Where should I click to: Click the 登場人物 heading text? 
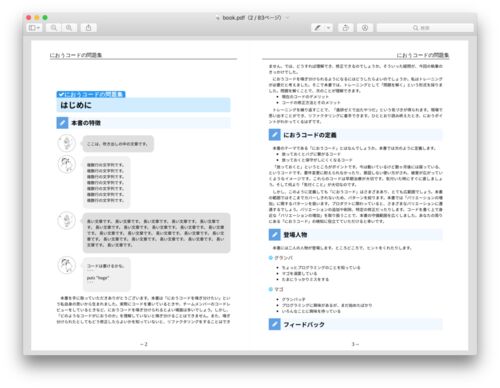pyautogui.click(x=295, y=235)
